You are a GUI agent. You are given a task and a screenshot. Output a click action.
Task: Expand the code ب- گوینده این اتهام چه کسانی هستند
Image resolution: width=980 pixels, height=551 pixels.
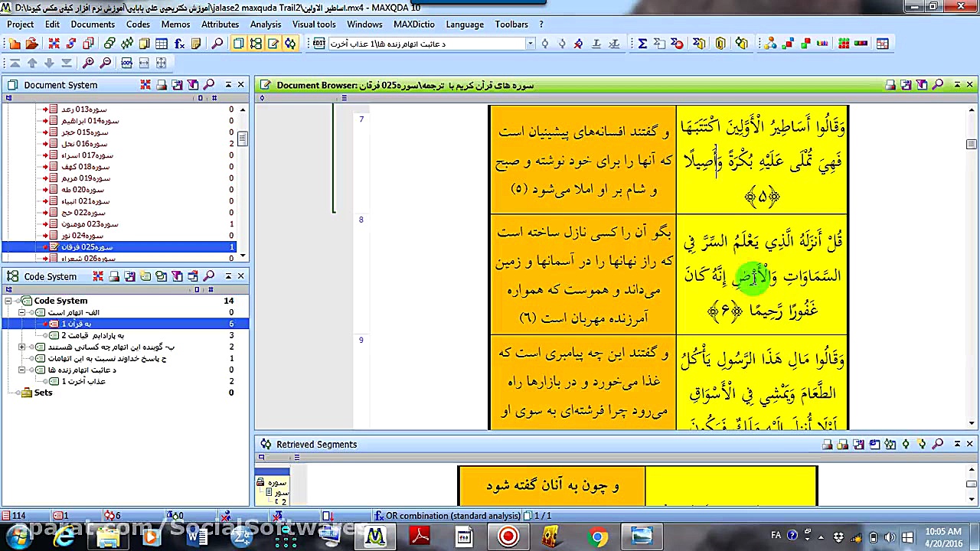tap(21, 347)
